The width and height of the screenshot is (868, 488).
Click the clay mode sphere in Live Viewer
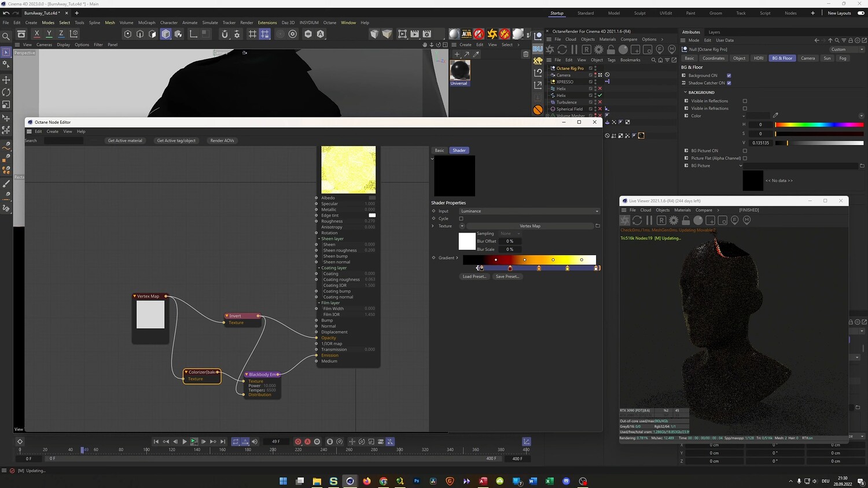tap(698, 220)
